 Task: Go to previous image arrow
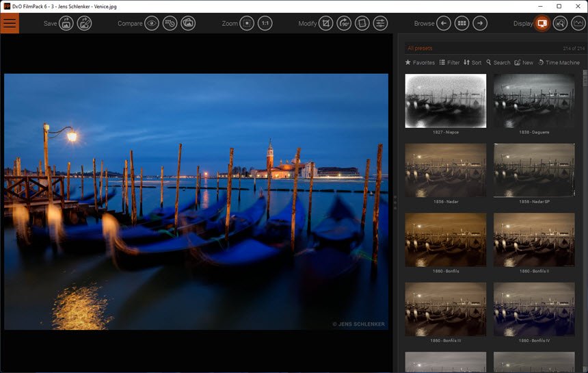[x=444, y=23]
